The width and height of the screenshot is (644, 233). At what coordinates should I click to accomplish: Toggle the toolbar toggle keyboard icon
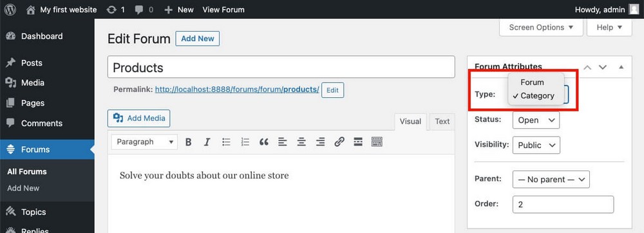[377, 142]
